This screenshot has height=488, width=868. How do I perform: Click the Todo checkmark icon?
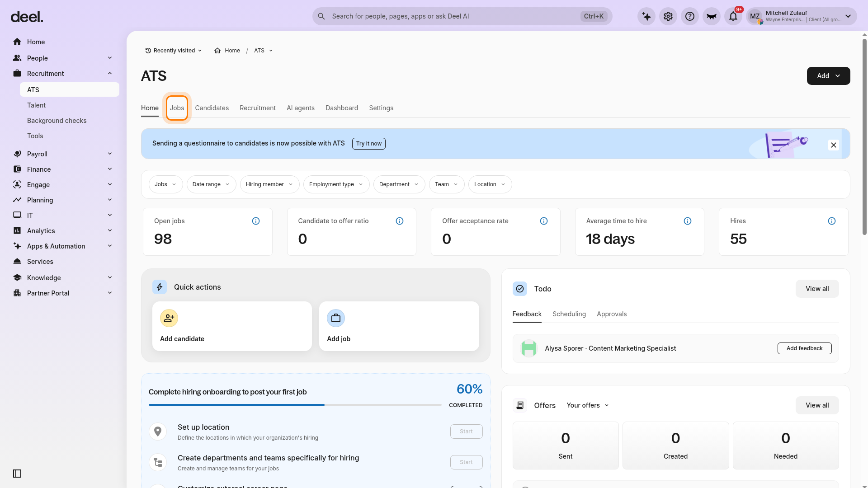[x=520, y=289]
